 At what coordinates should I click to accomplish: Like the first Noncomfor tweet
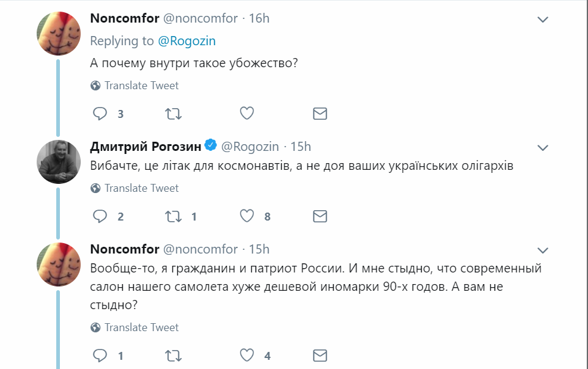(x=246, y=114)
